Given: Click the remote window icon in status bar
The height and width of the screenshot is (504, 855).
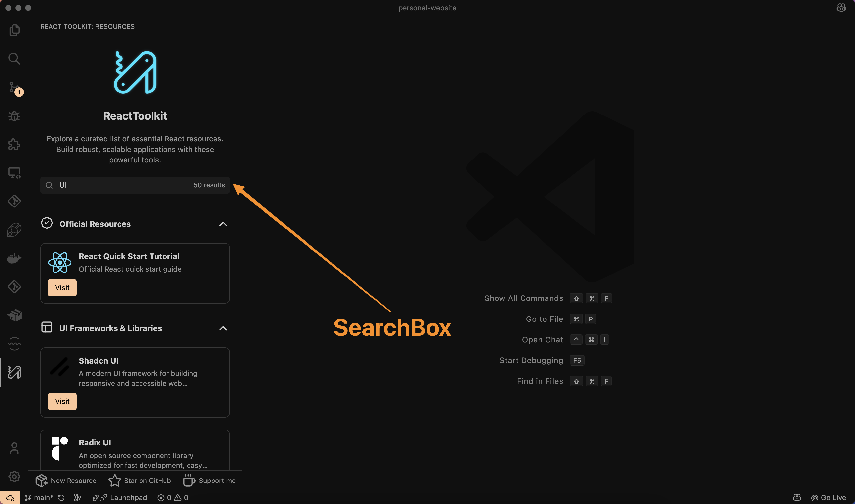Looking at the screenshot, I should pyautogui.click(x=10, y=498).
